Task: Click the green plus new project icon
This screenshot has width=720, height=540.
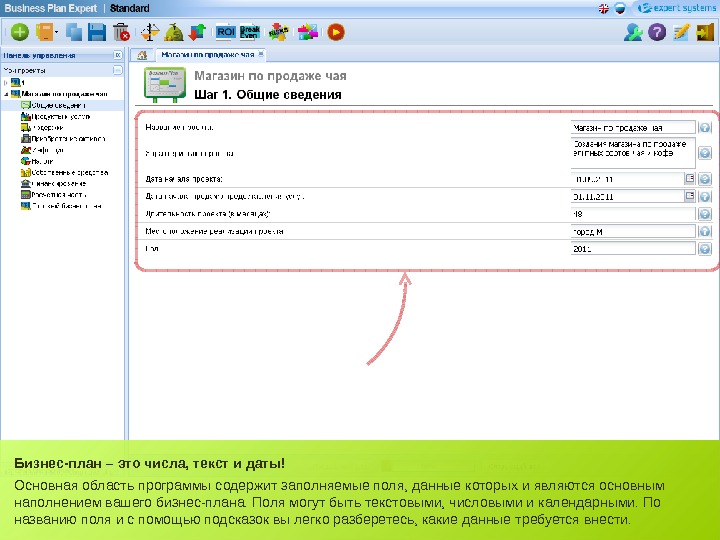Action: coord(20,32)
